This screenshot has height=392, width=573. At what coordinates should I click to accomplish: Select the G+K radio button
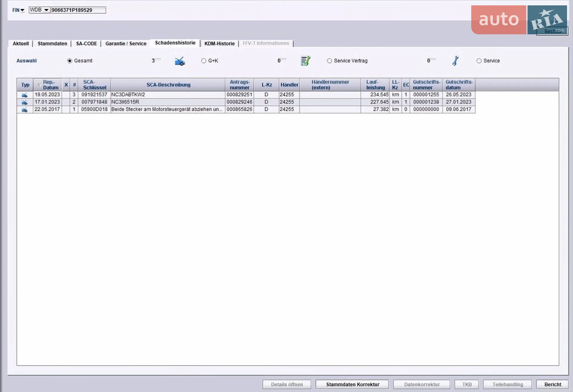[204, 61]
